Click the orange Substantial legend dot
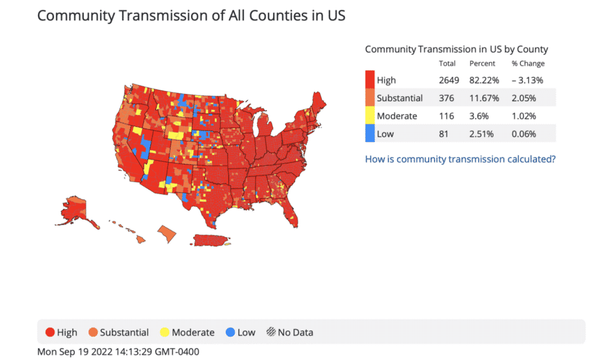The width and height of the screenshot is (599, 364). click(93, 332)
